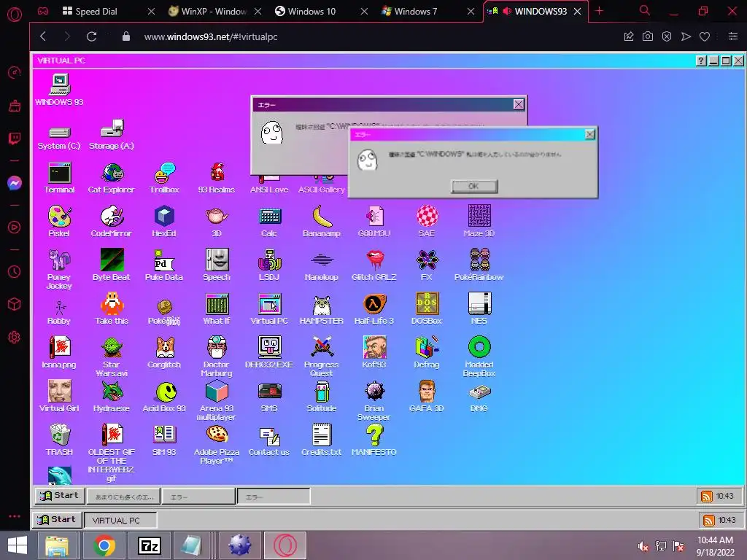Toggle muted volume in system tray

(x=643, y=547)
